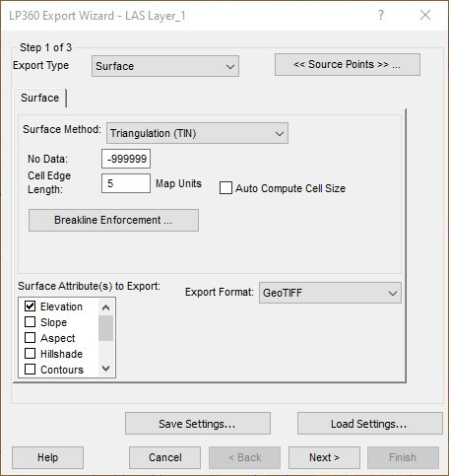Click the Source Points button
The image size is (449, 476).
pos(348,65)
